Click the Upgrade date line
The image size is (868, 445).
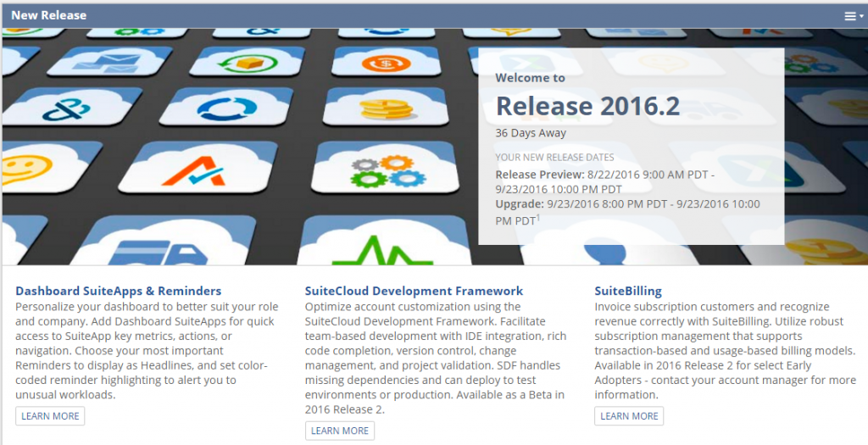[628, 212]
